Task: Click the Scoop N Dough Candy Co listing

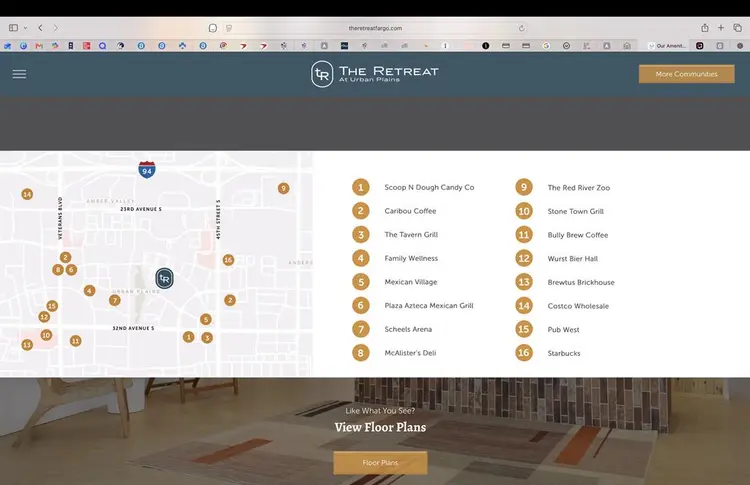Action: coord(429,187)
